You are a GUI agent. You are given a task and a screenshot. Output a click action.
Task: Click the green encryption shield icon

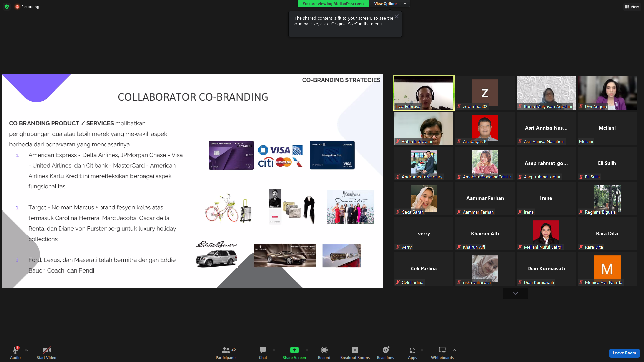pos(7,7)
